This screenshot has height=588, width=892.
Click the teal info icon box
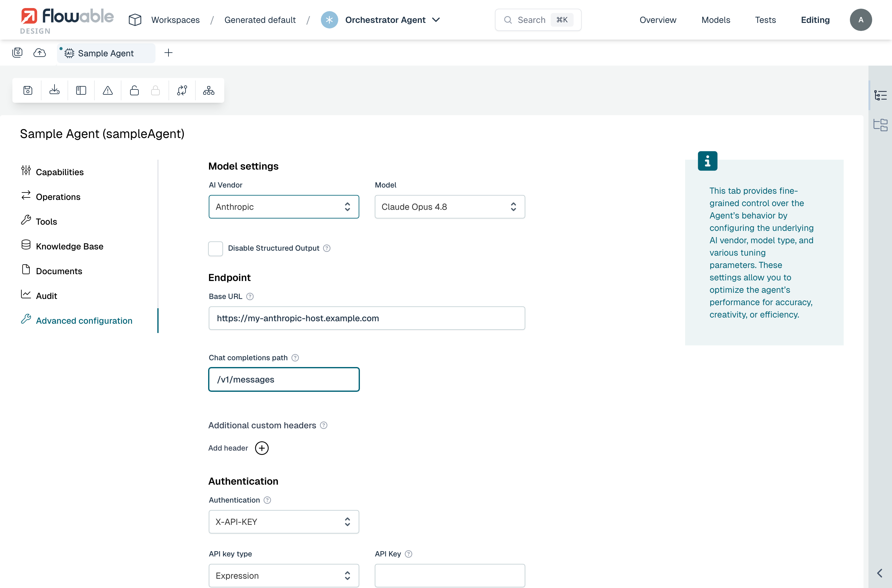[707, 161]
